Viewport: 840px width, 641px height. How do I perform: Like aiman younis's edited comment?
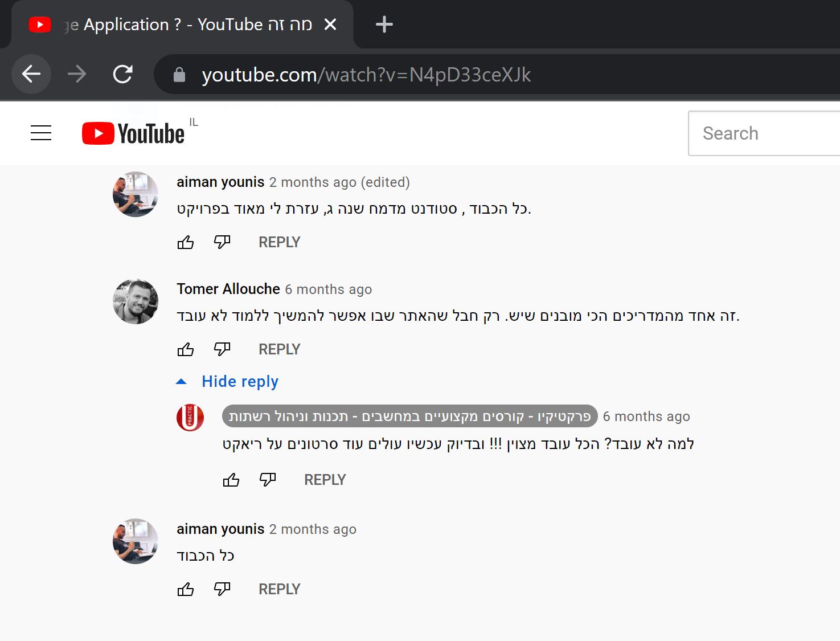pos(186,242)
